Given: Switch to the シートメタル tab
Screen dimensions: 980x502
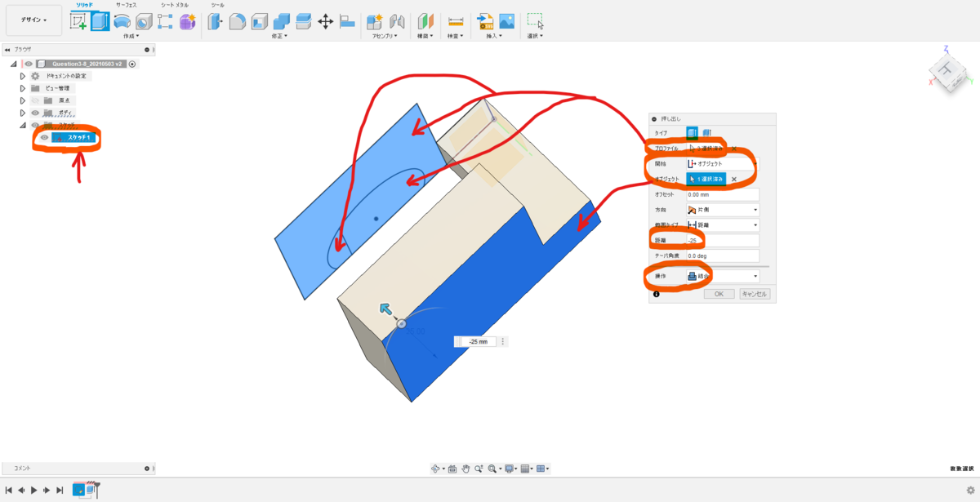Looking at the screenshot, I should coord(175,5).
